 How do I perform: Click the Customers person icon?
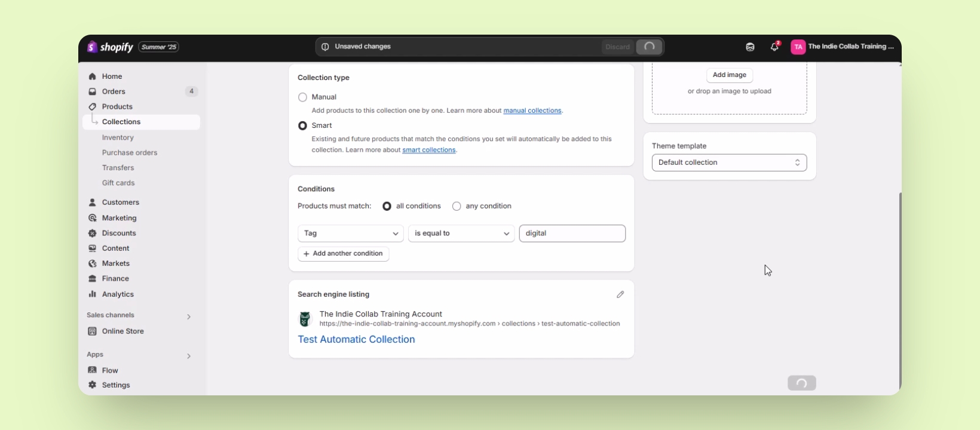tap(92, 202)
